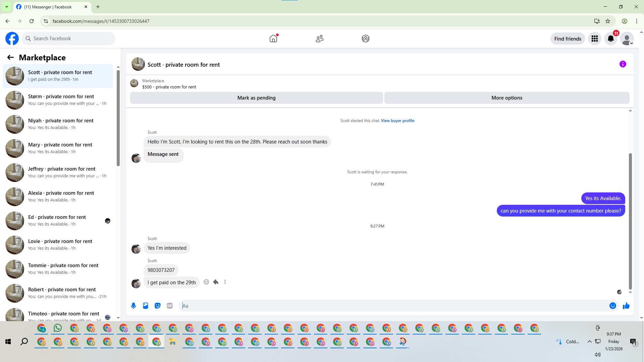Send a thumbs up like
The height and width of the screenshot is (362, 644).
tap(626, 306)
